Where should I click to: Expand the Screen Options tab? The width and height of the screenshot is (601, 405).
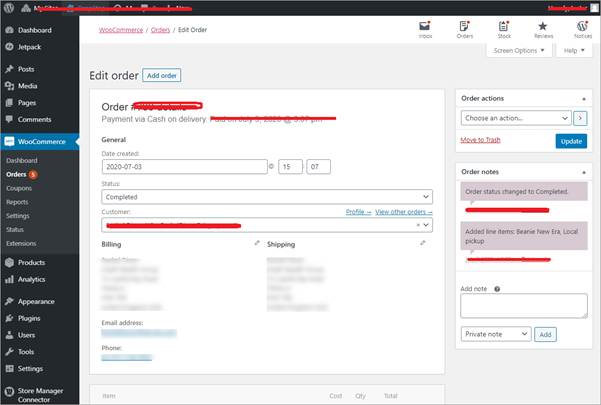click(521, 50)
